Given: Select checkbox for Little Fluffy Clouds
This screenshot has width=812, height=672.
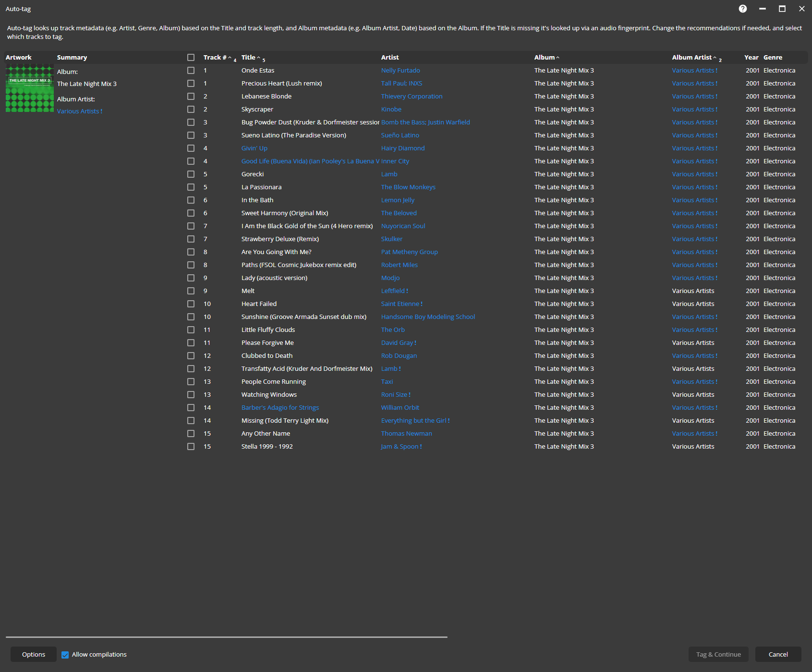Looking at the screenshot, I should point(191,330).
